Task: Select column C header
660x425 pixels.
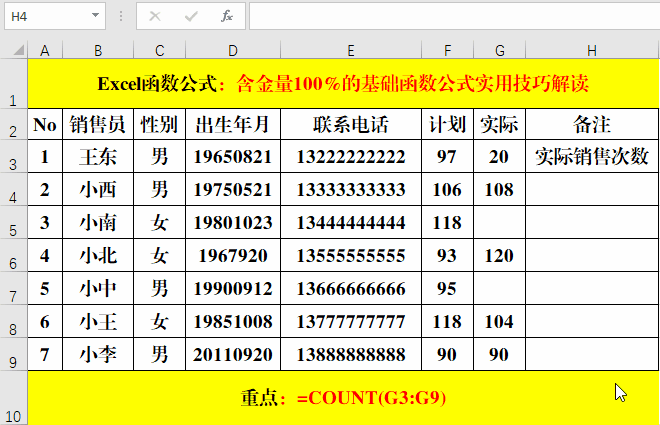Action: click(x=160, y=50)
